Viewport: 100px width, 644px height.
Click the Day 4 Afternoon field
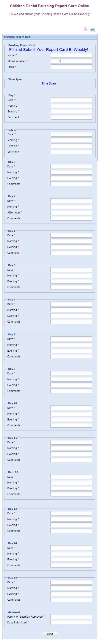71,212
